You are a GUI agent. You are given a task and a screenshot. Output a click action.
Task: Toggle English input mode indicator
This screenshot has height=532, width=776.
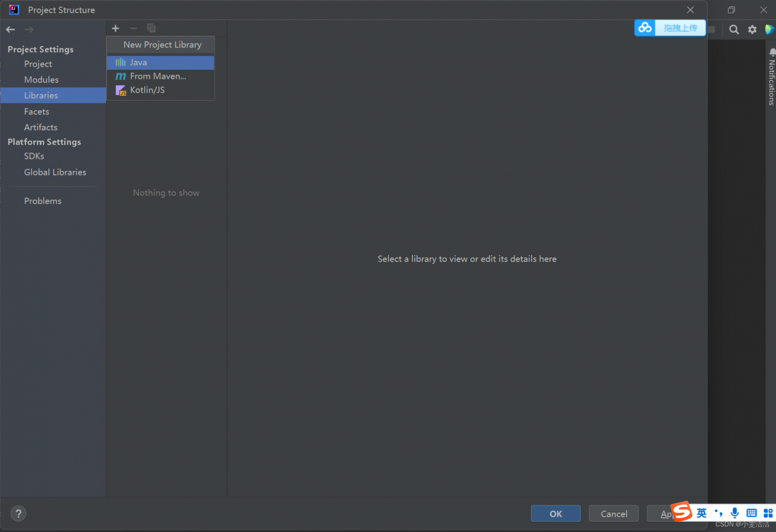(701, 513)
